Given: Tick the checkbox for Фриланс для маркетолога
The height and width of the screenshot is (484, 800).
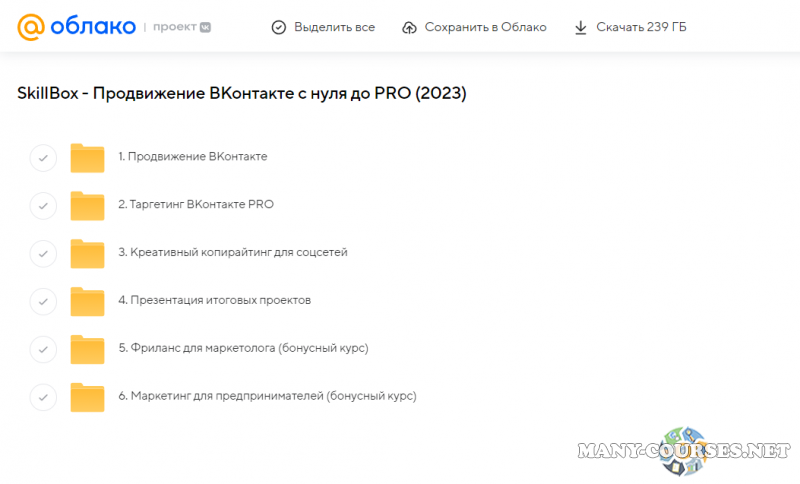Looking at the screenshot, I should (43, 350).
